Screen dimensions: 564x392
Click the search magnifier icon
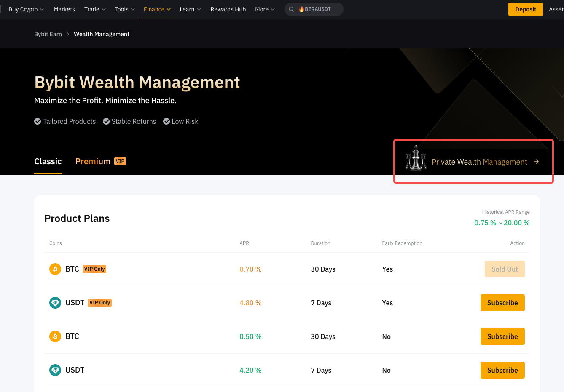point(291,9)
